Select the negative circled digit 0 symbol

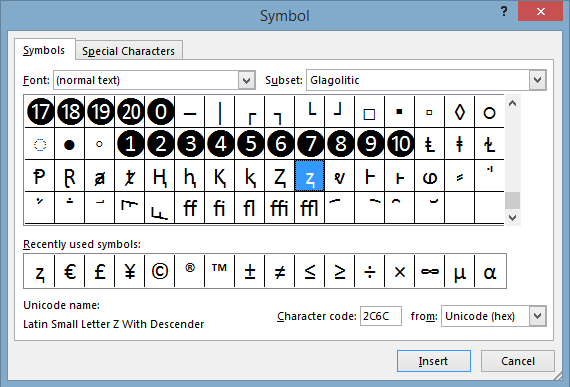tap(160, 112)
